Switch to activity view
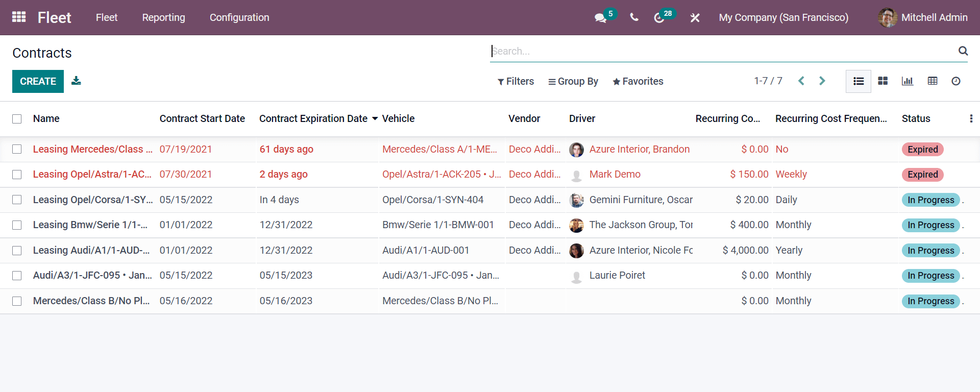The height and width of the screenshot is (392, 980). point(956,81)
